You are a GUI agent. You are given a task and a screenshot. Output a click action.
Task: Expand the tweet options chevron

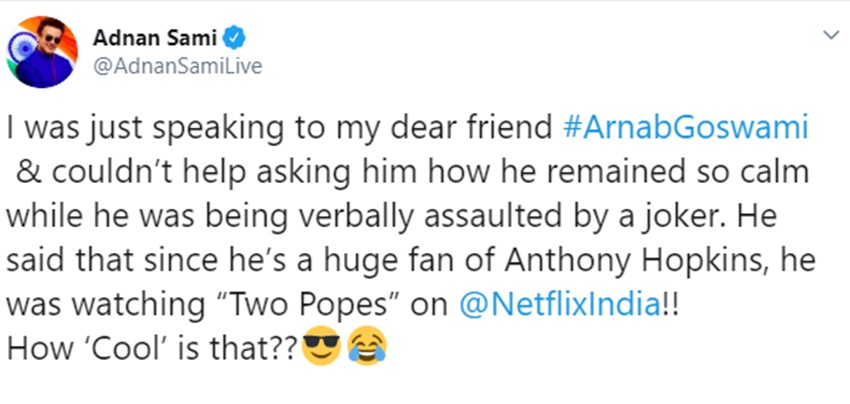click(828, 36)
